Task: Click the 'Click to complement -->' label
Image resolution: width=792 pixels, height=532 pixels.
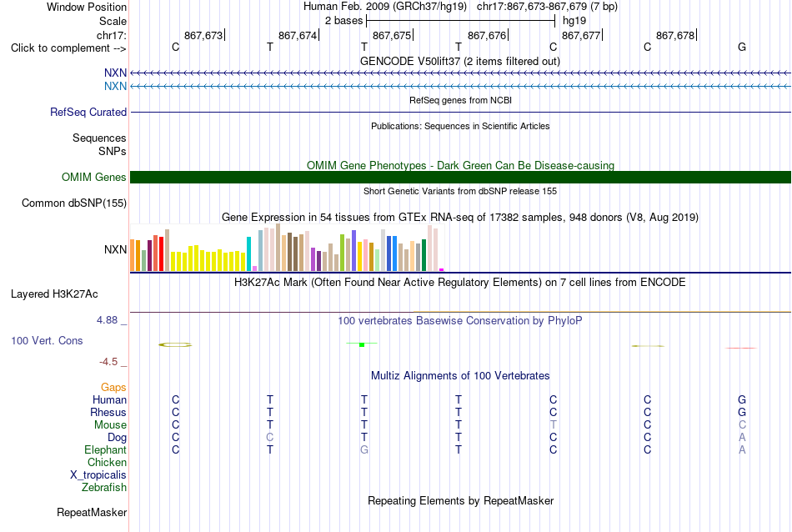Action: (x=68, y=48)
